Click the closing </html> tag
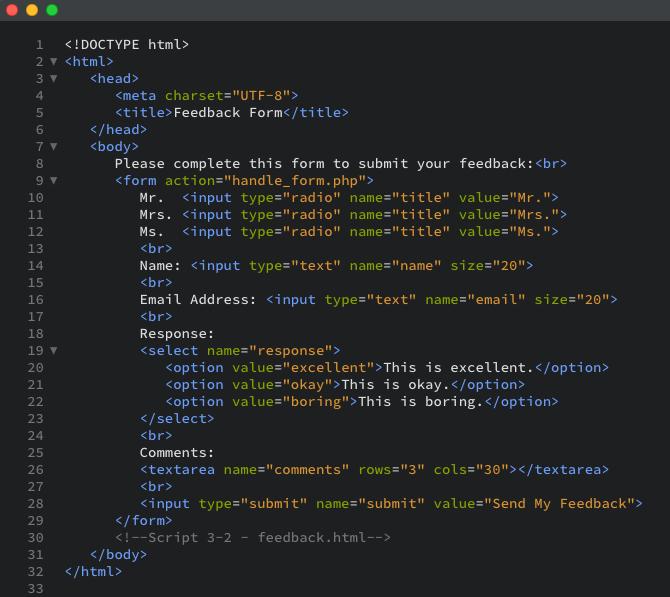This screenshot has height=597, width=670. click(x=93, y=572)
